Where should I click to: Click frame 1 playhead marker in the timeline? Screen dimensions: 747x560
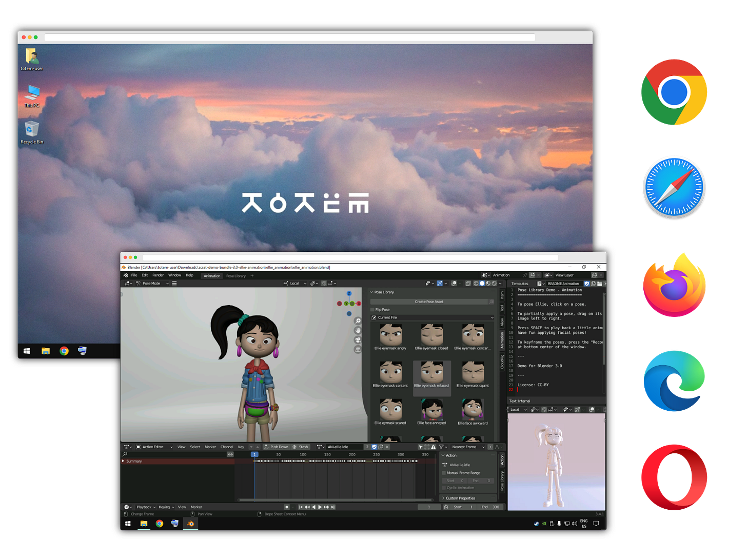point(254,454)
